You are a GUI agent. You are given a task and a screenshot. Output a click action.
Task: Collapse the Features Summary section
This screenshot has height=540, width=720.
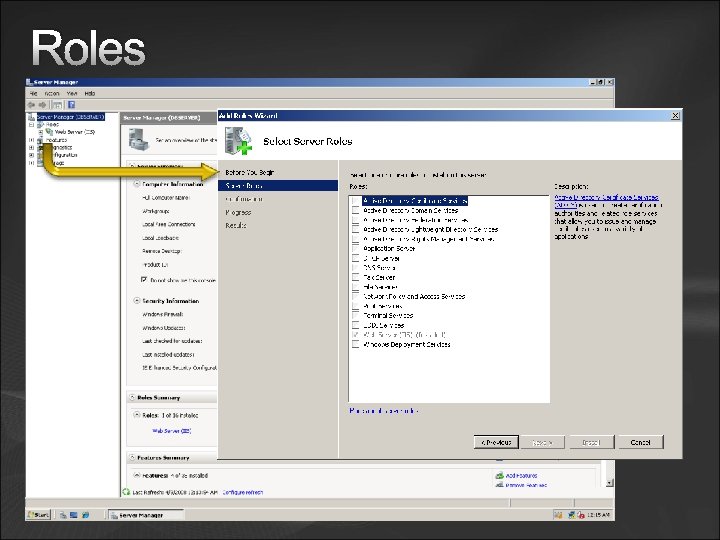click(x=132, y=457)
